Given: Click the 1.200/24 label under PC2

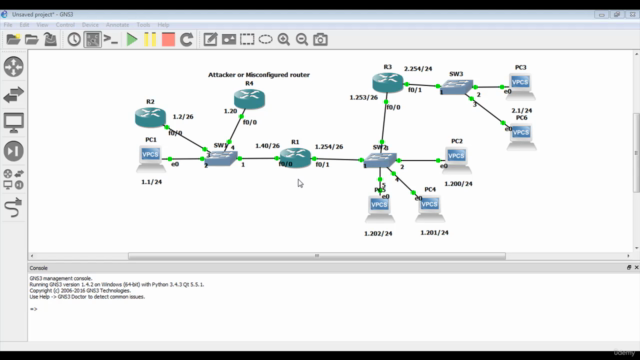Looking at the screenshot, I should (x=458, y=184).
